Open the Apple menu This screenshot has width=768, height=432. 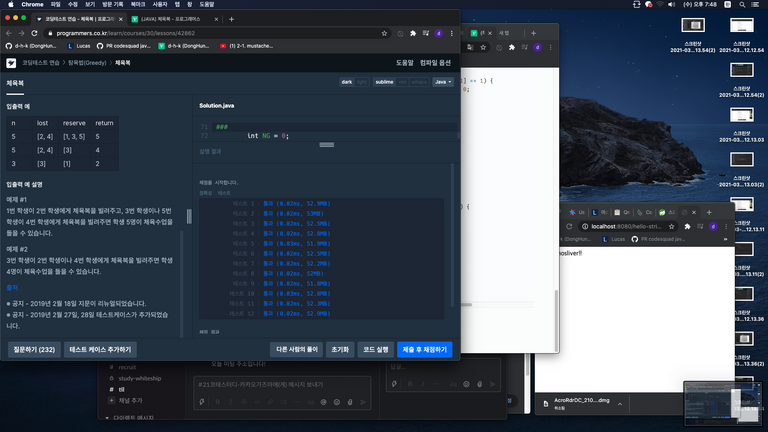(10, 4)
